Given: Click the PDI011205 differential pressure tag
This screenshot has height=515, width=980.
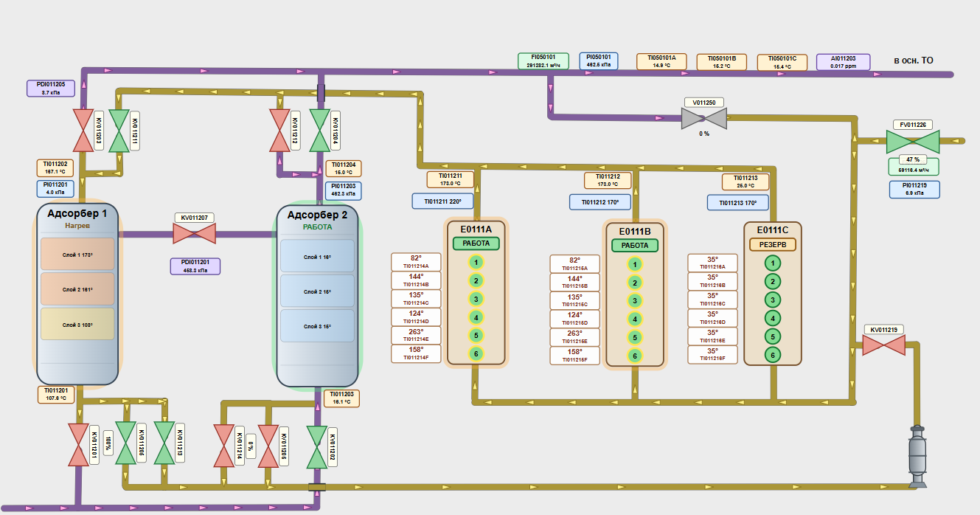Looking at the screenshot, I should tap(51, 89).
